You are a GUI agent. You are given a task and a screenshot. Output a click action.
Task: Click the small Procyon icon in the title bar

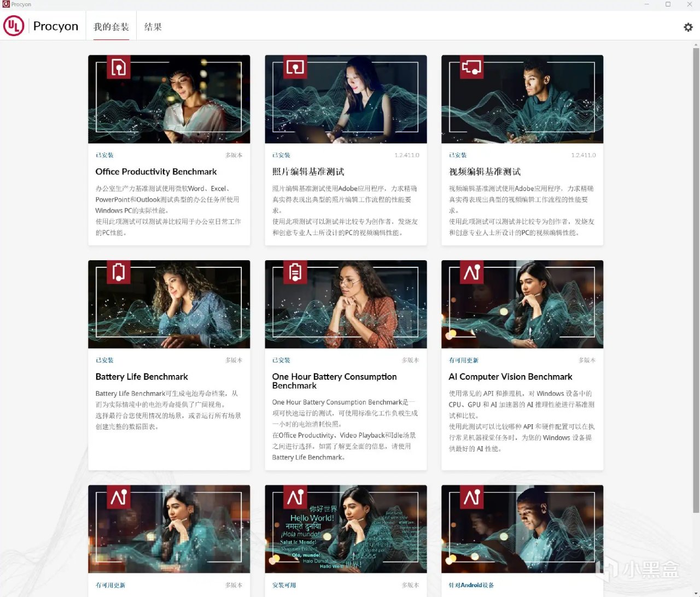(5, 4)
